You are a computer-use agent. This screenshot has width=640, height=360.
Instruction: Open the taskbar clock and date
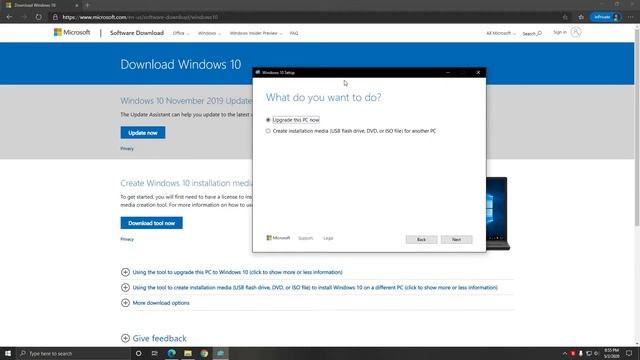click(611, 353)
